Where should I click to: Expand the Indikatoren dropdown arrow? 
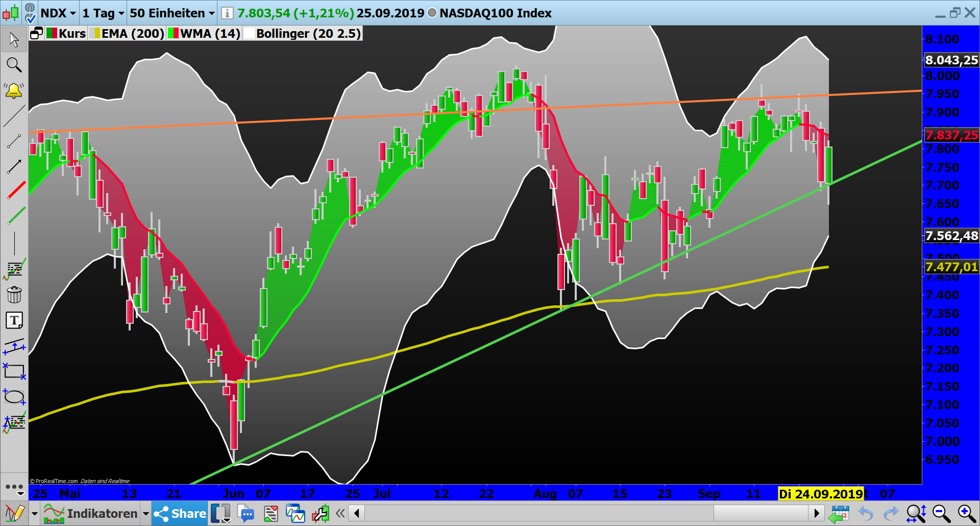pos(146,514)
